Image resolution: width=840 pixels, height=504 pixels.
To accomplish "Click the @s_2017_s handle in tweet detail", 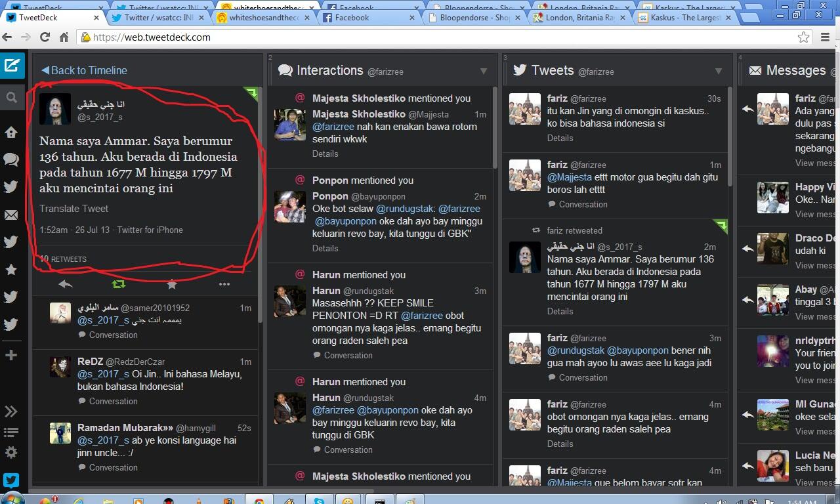I will 100,117.
